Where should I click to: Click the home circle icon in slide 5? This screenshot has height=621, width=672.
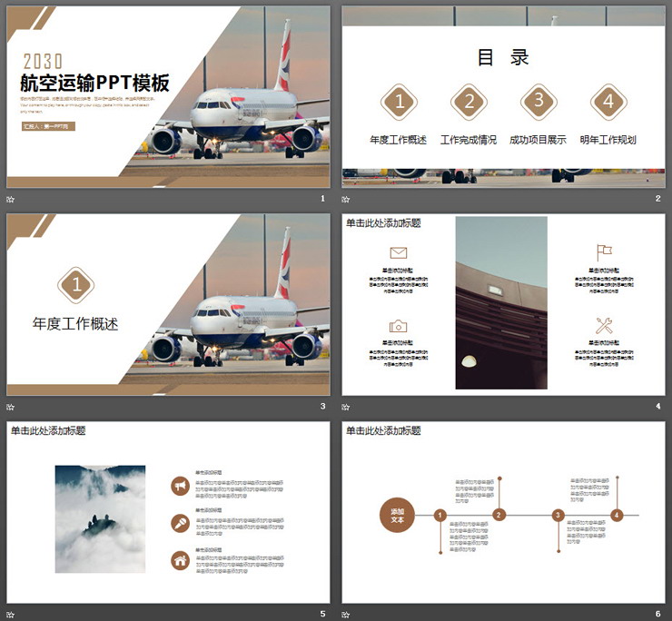[x=180, y=559]
